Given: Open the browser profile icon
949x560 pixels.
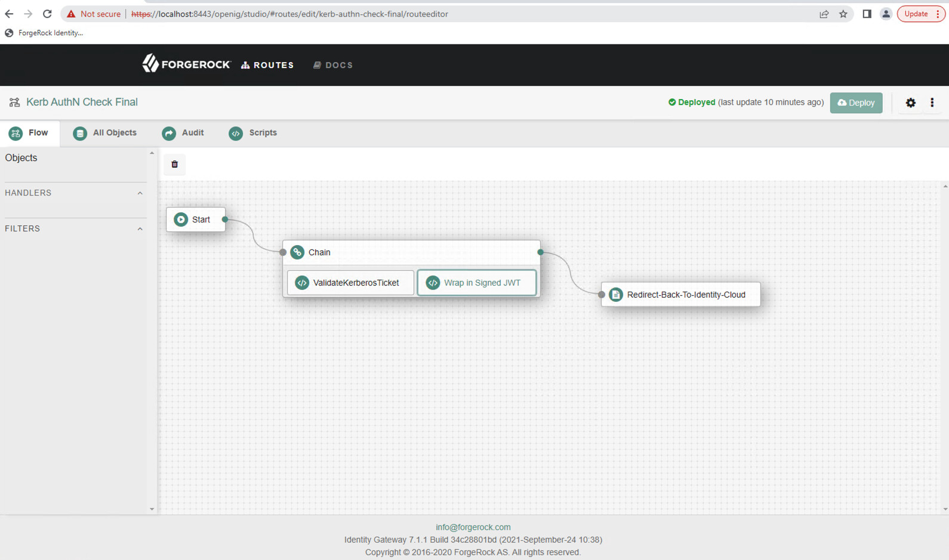Looking at the screenshot, I should (886, 14).
